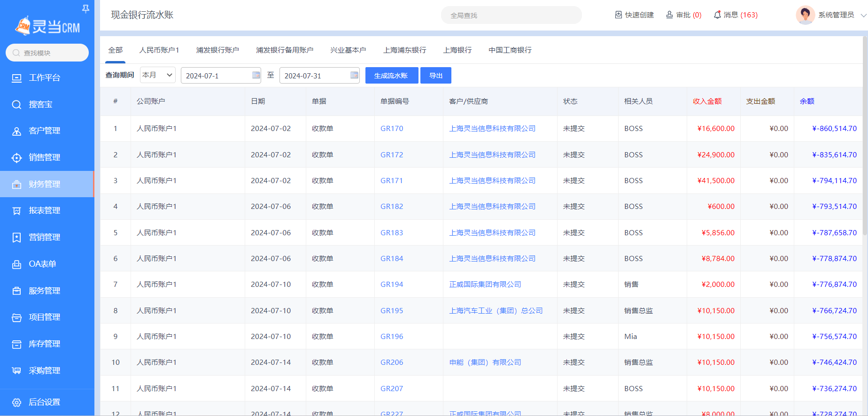Viewport: 868px width, 416px height.
Task: Click the 搜客宝 magnifier icon
Action: 16,105
